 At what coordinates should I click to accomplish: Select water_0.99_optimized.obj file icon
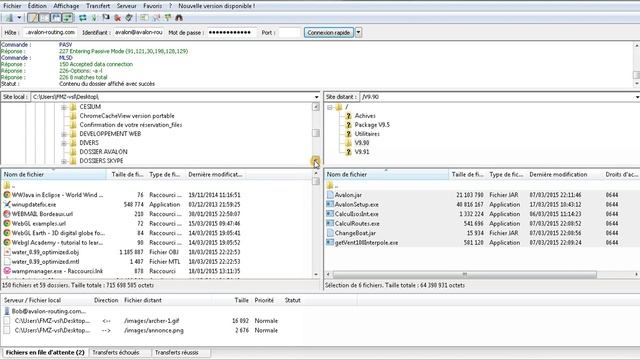click(x=7, y=252)
